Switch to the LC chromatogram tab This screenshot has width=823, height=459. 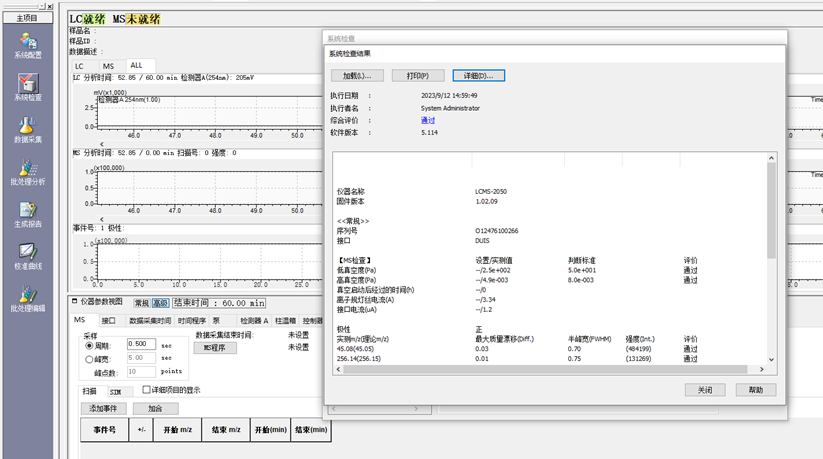pos(79,66)
